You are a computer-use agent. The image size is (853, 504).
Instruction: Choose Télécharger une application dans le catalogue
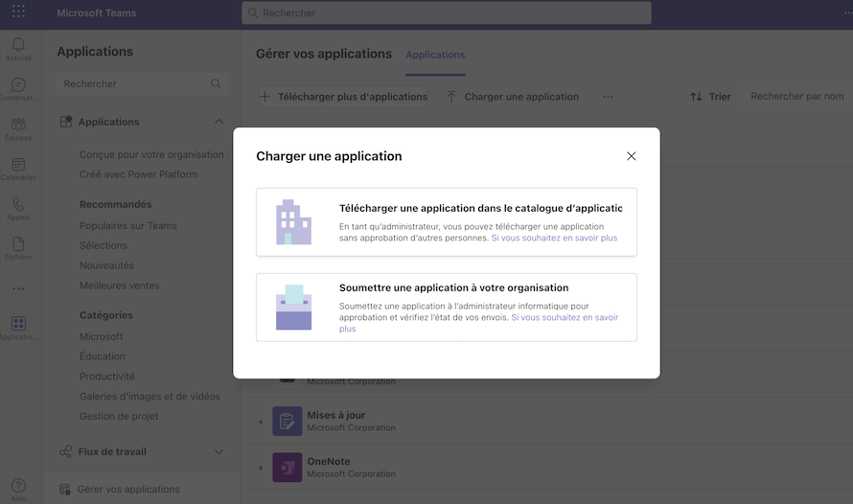click(447, 222)
